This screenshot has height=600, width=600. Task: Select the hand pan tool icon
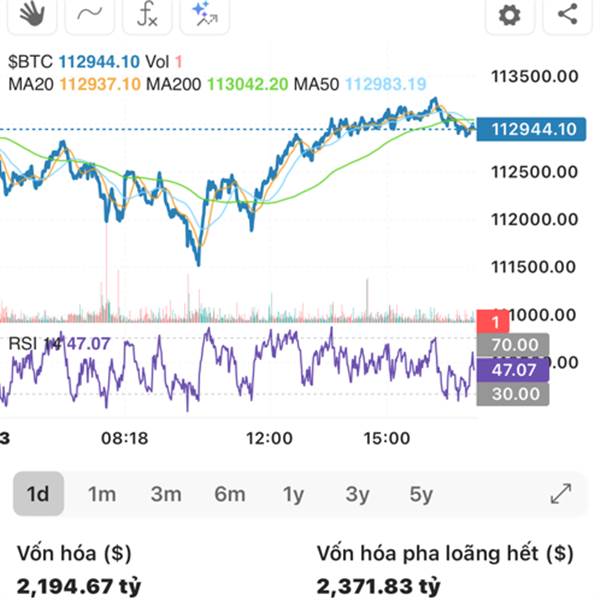[x=32, y=15]
